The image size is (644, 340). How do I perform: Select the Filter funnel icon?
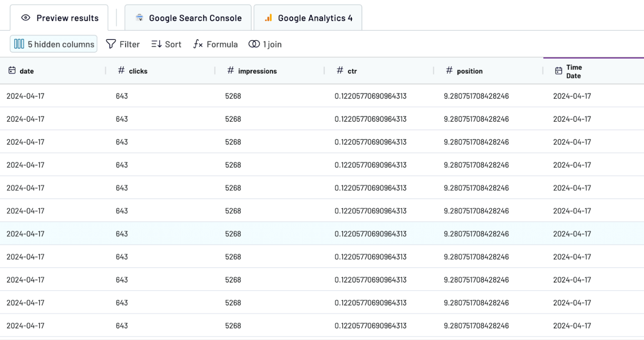[110, 44]
